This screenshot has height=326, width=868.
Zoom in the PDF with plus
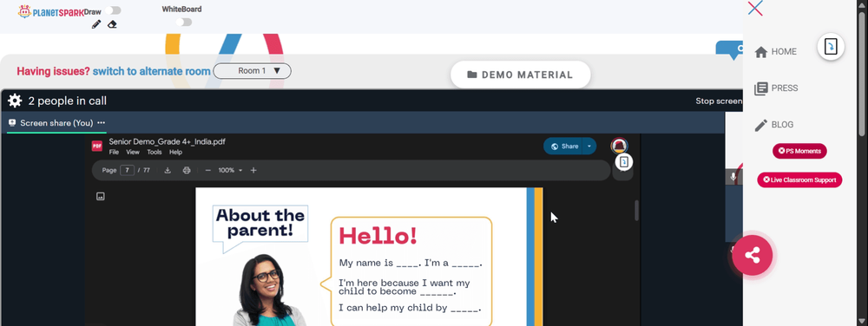click(253, 170)
